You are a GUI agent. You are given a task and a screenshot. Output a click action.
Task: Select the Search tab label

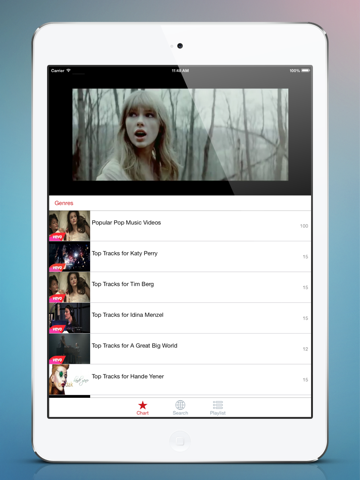coord(180,413)
